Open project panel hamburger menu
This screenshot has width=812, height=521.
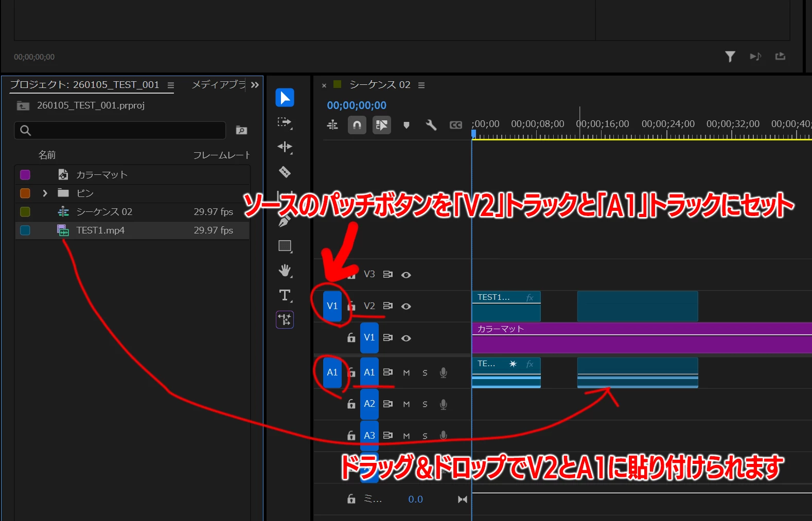coord(171,85)
